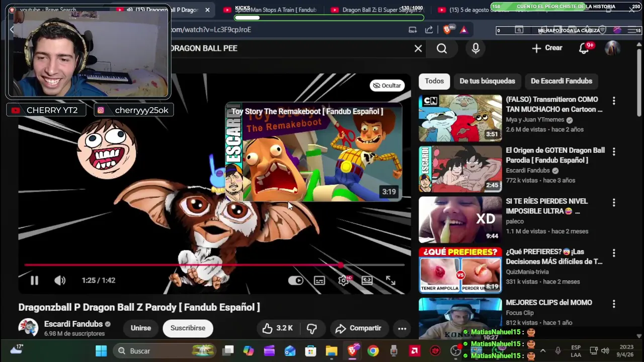The height and width of the screenshot is (362, 644).
Task: Open the weather widget showing 17°
Action: (x=17, y=349)
